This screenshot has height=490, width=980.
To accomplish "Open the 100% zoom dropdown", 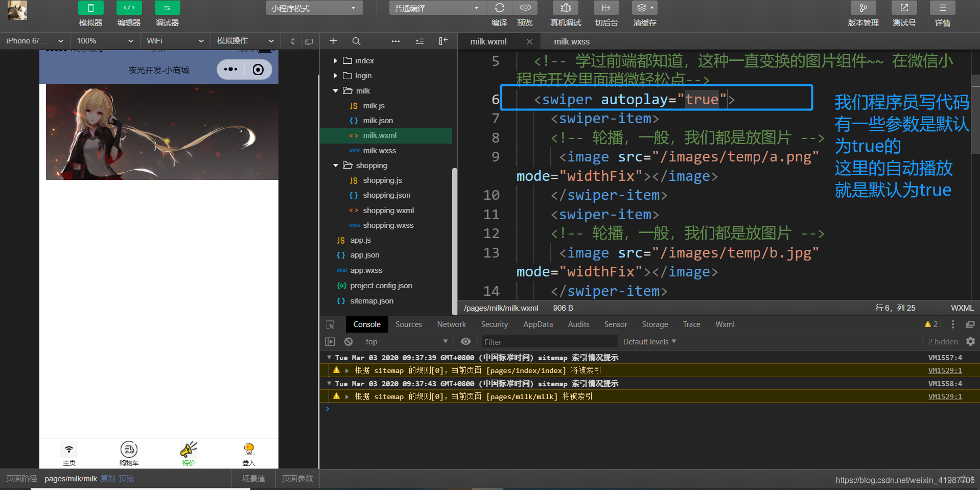I will tap(105, 41).
